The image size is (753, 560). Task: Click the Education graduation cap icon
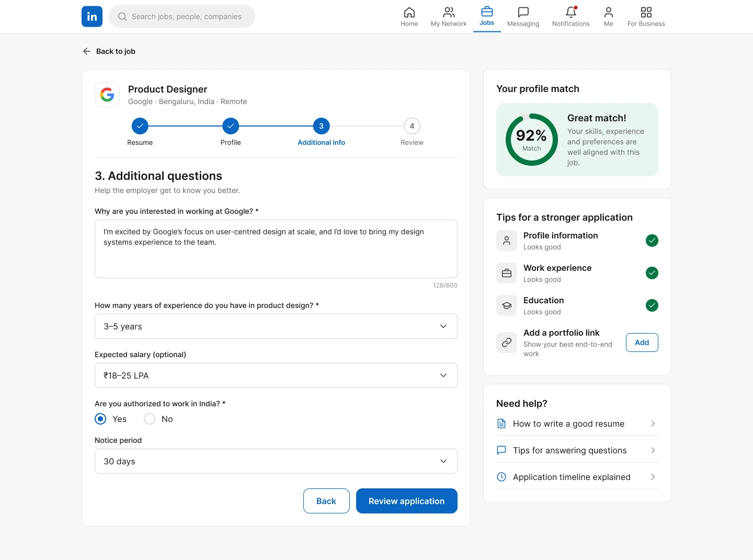pyautogui.click(x=507, y=305)
